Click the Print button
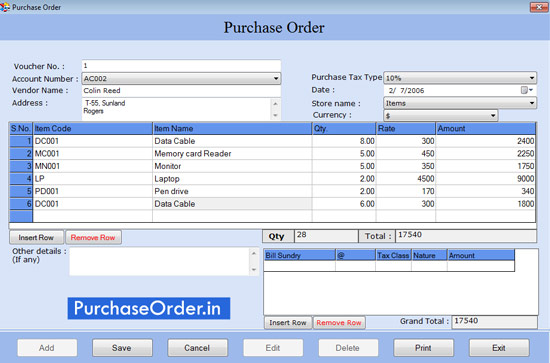 tap(423, 348)
